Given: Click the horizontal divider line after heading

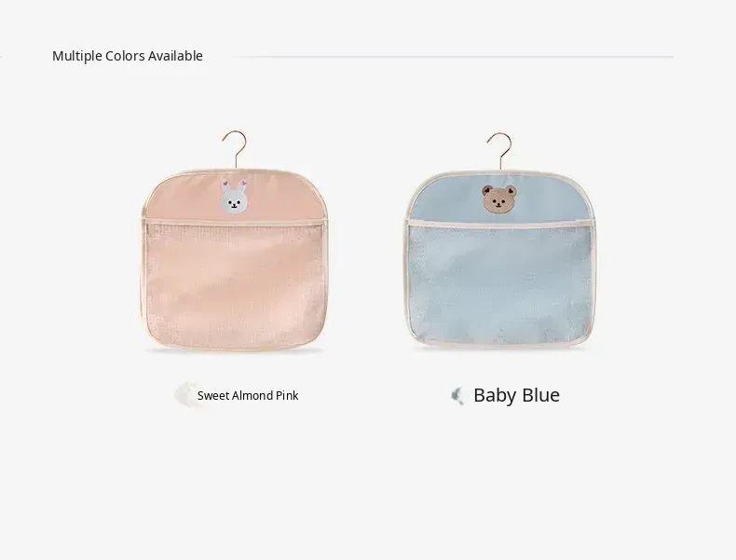Looking at the screenshot, I should [x=453, y=57].
